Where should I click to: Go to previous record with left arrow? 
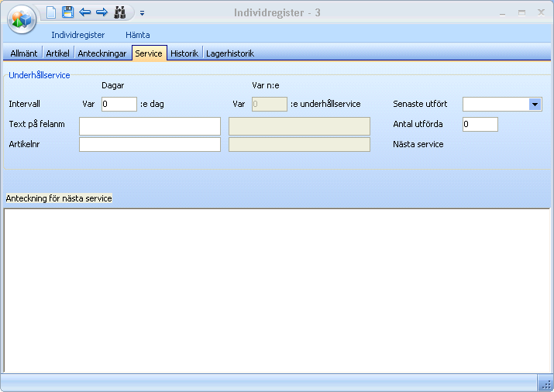(x=84, y=12)
